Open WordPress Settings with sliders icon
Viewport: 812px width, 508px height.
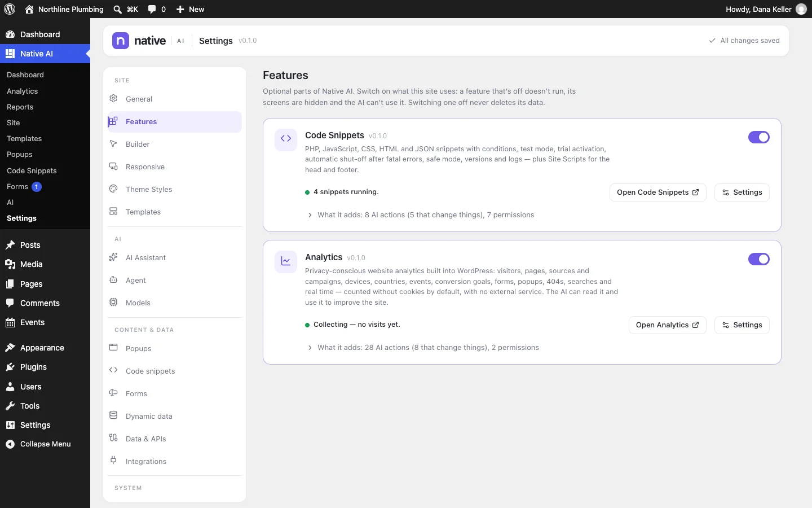45,425
